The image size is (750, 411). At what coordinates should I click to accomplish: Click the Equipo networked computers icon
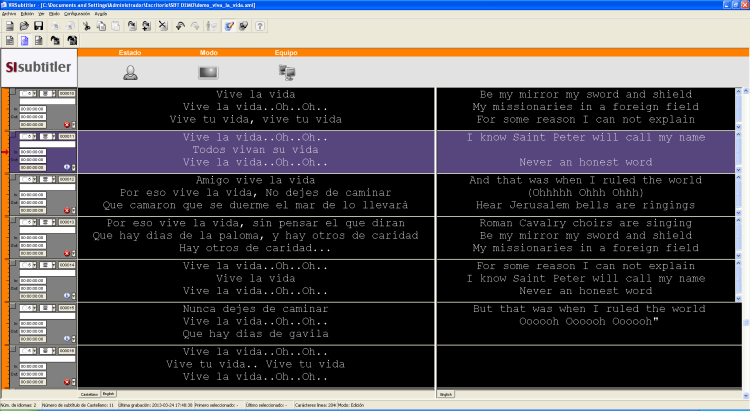click(x=287, y=72)
